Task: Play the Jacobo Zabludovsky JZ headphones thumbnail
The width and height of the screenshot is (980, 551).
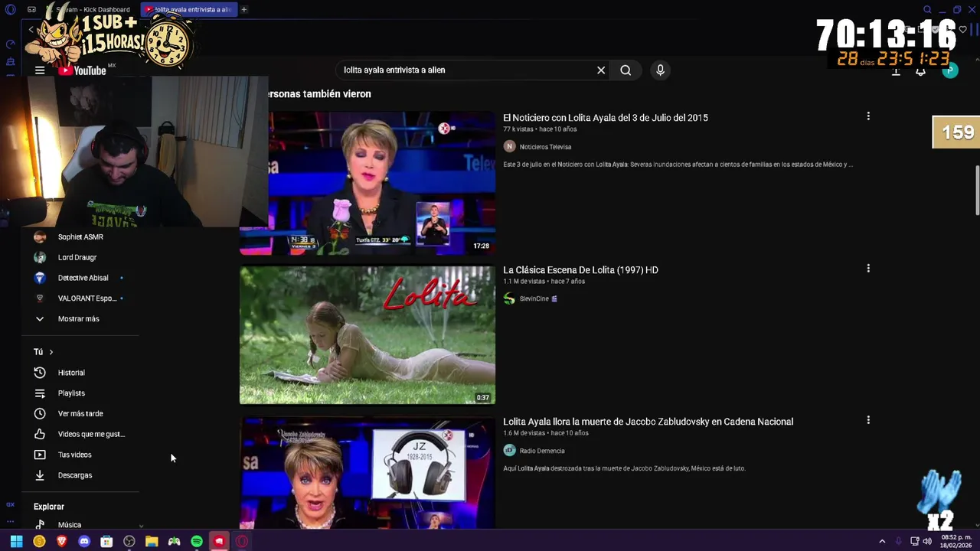Action: pos(367,473)
